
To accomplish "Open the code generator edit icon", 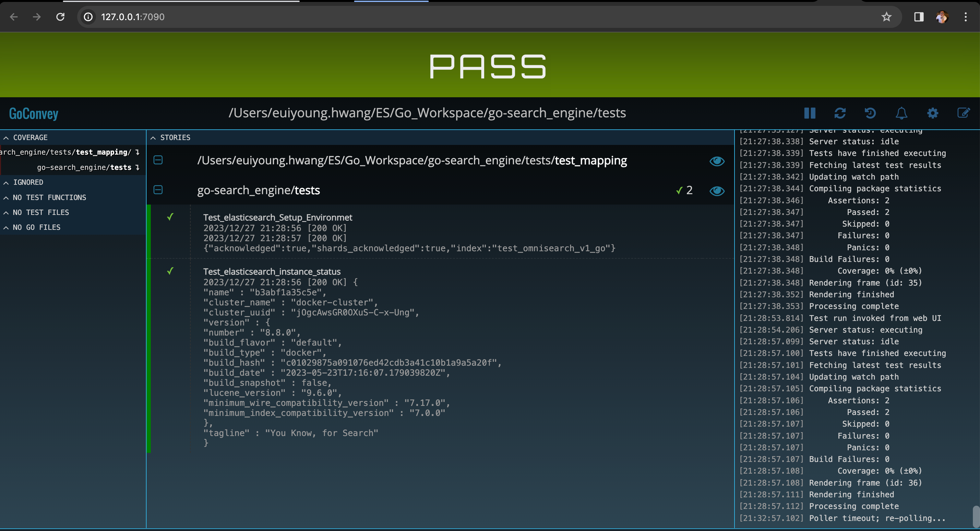I will click(x=963, y=113).
